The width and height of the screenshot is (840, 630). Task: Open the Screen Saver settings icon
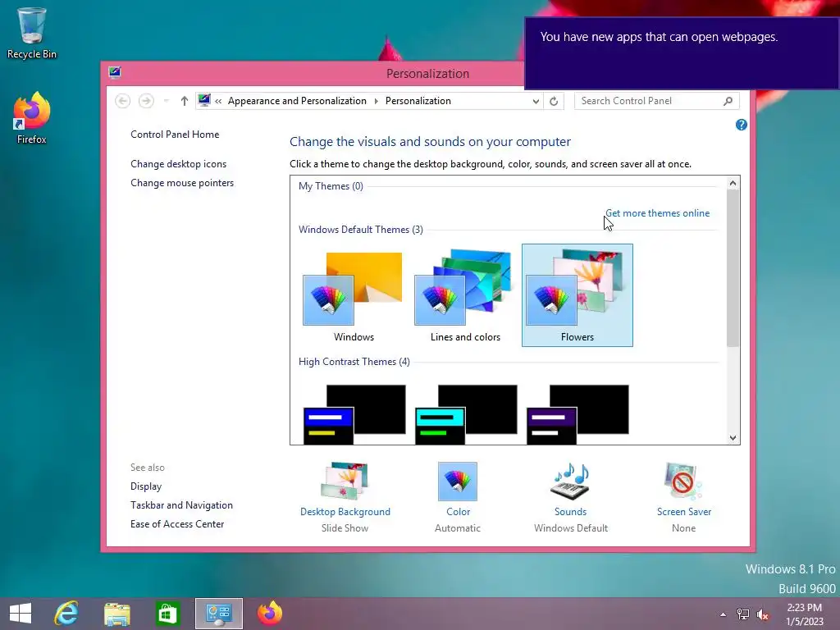(x=683, y=481)
